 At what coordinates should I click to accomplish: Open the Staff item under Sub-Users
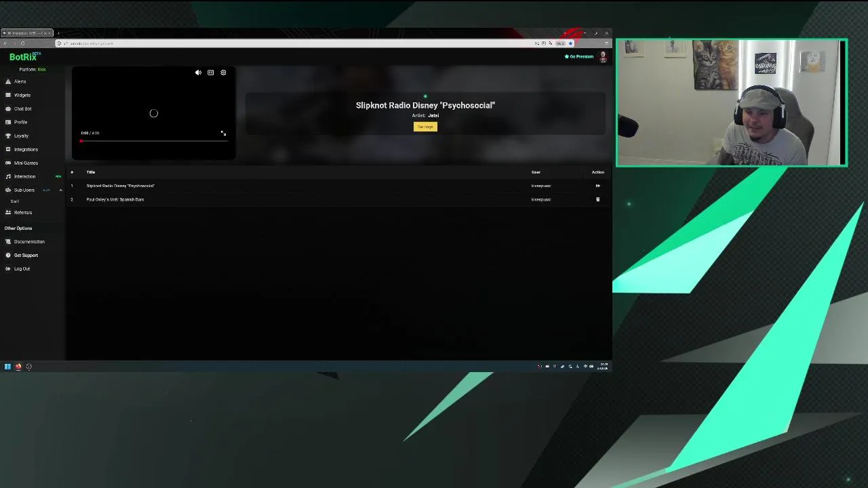[15, 201]
